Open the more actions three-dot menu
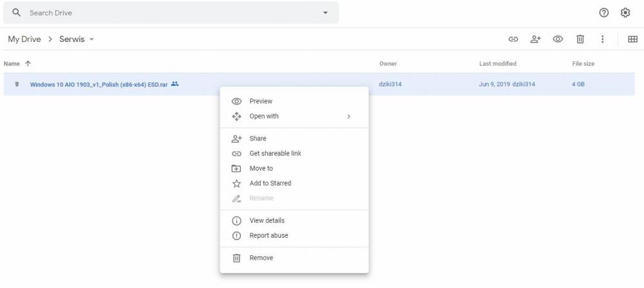Image resolution: width=644 pixels, height=288 pixels. pos(602,39)
